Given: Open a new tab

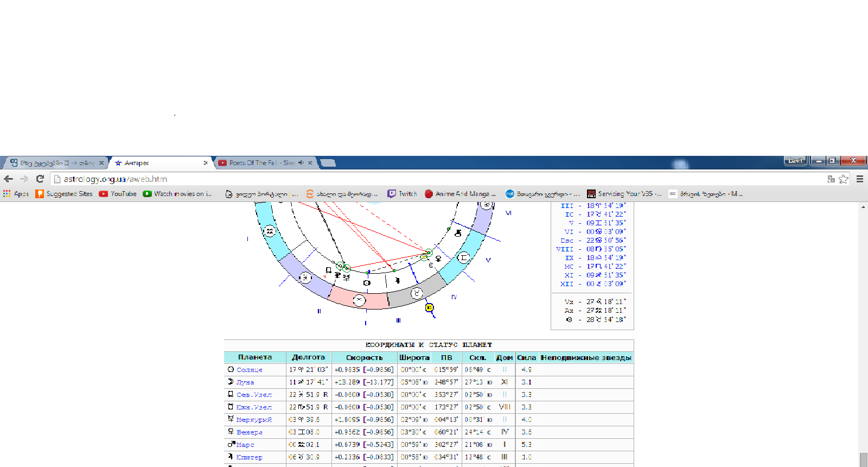Looking at the screenshot, I should [x=328, y=163].
